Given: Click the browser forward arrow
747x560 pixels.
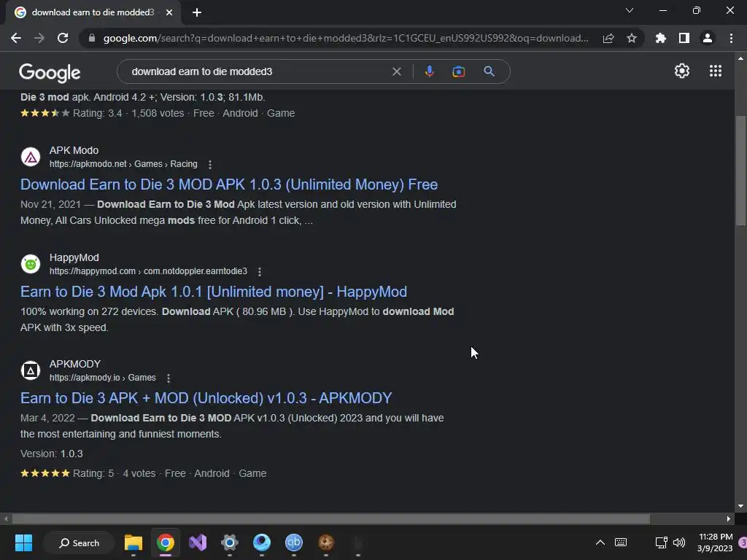Looking at the screenshot, I should tap(39, 38).
